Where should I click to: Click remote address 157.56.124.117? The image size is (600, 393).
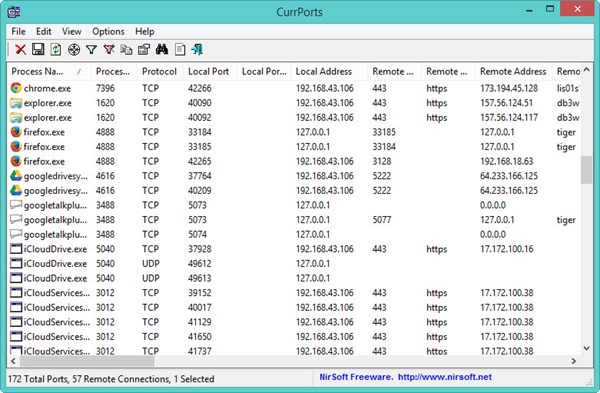pos(509,117)
